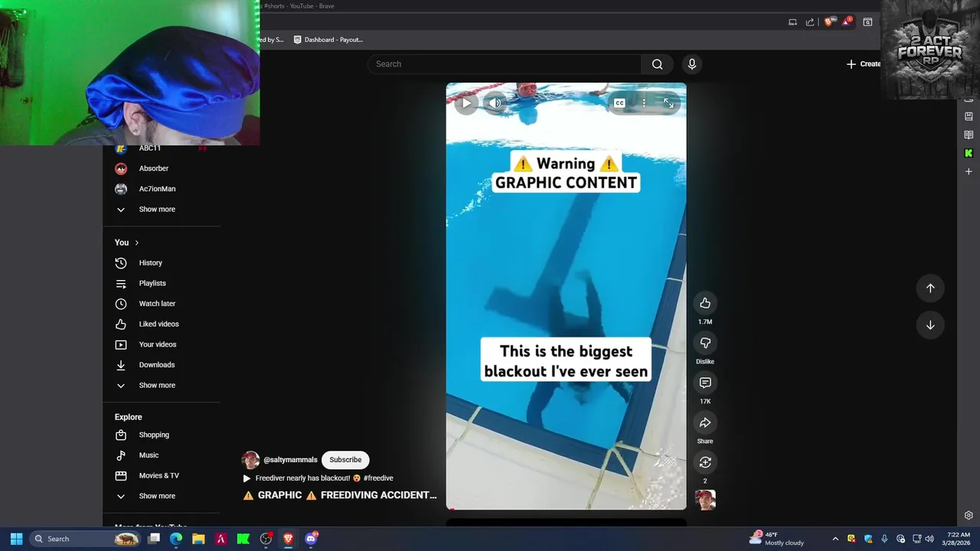Open @saltymammals channel link
Screen dimensions: 980x551
(290, 460)
